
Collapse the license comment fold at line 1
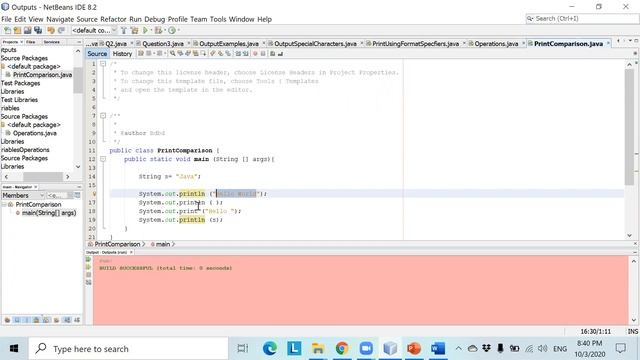point(103,64)
